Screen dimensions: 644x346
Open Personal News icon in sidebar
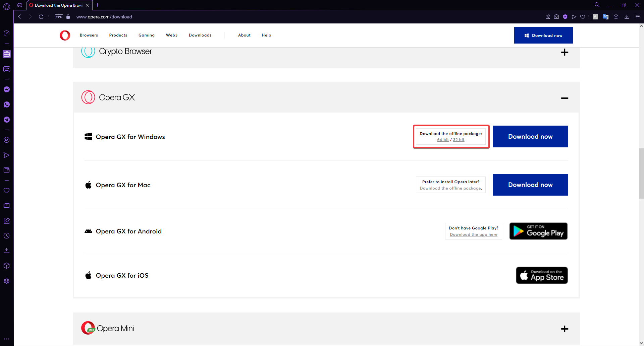pos(7,205)
